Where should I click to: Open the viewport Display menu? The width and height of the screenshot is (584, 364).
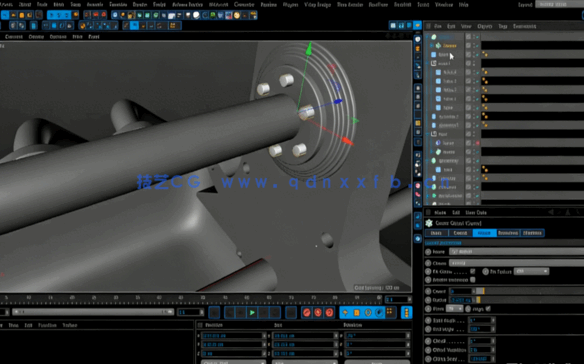coord(36,37)
